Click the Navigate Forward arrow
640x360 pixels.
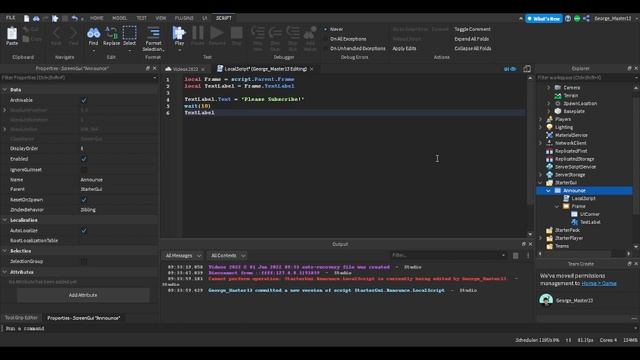[73, 33]
